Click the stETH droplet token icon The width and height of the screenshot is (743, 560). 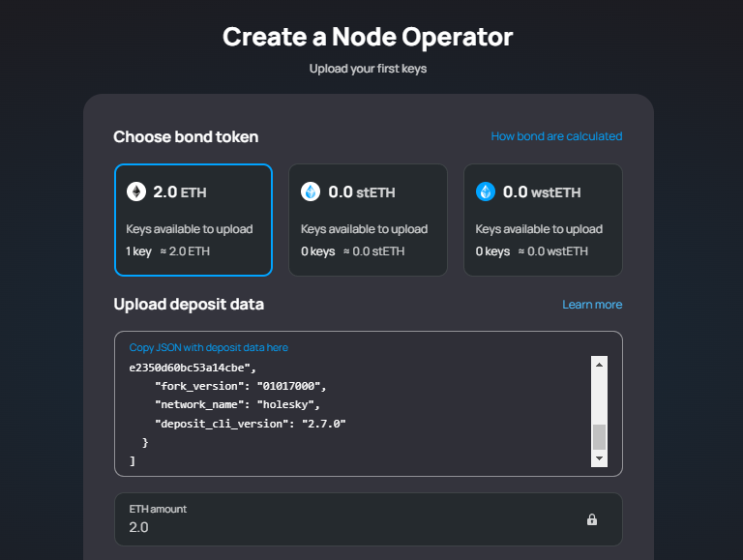coord(311,192)
